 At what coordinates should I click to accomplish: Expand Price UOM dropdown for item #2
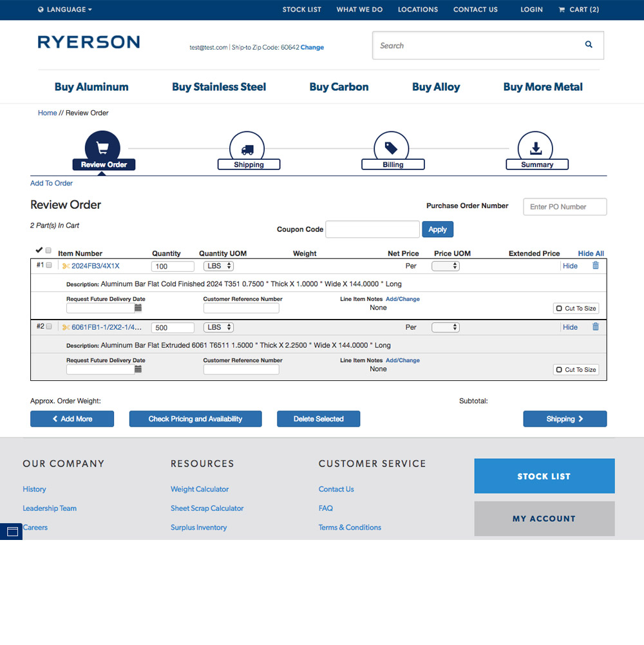coord(446,327)
